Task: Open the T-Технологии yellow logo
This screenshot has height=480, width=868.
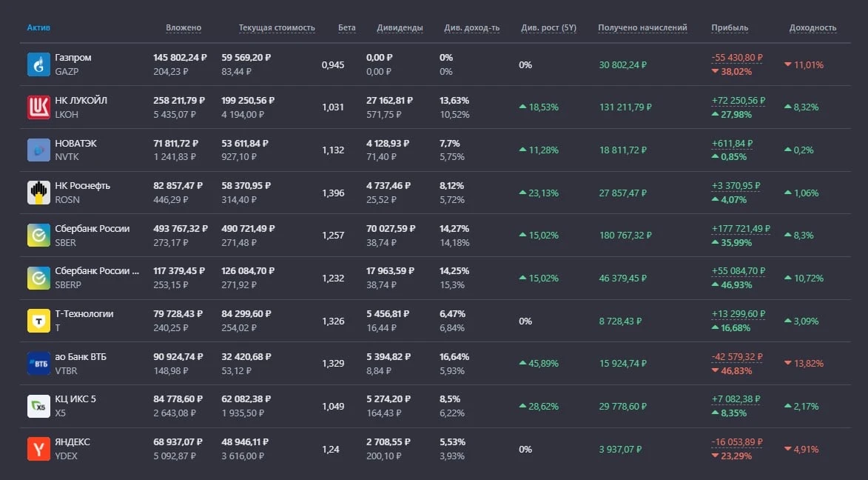Action: pos(38,321)
